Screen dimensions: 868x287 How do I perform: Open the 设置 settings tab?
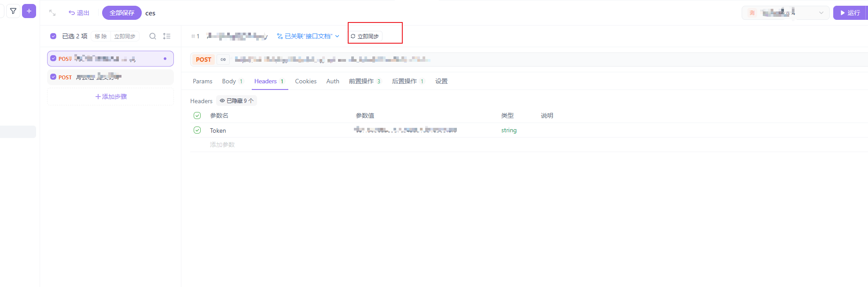point(441,81)
